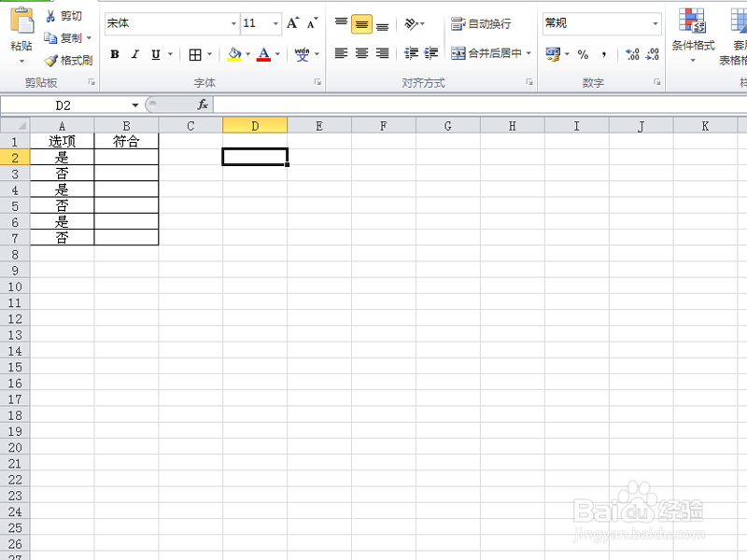This screenshot has width=747, height=560.
Task: Click the fill color paint bucket
Action: (x=234, y=54)
